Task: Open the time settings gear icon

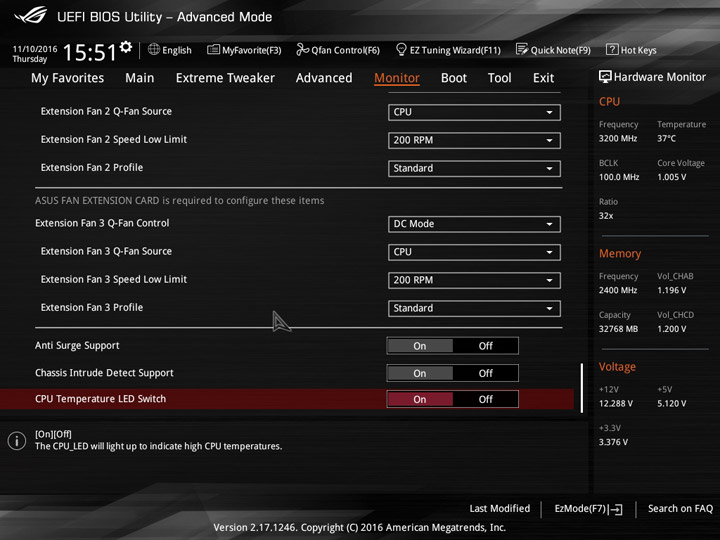Action: [126, 47]
